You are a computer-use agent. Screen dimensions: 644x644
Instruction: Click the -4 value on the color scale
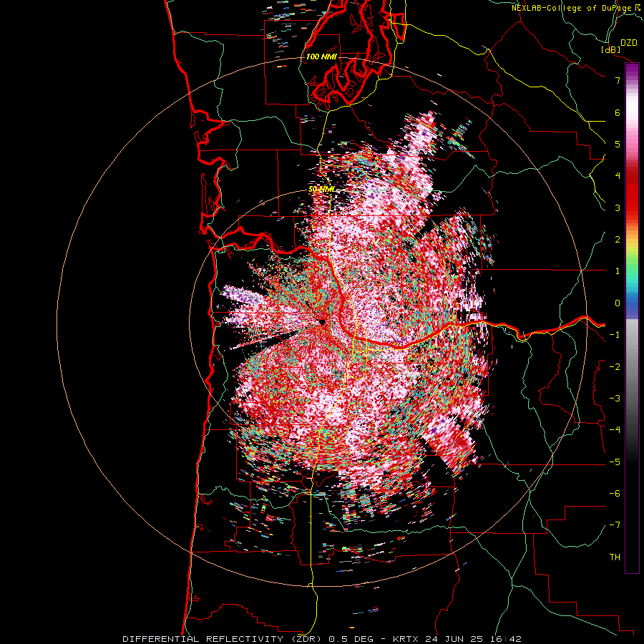[x=615, y=430]
